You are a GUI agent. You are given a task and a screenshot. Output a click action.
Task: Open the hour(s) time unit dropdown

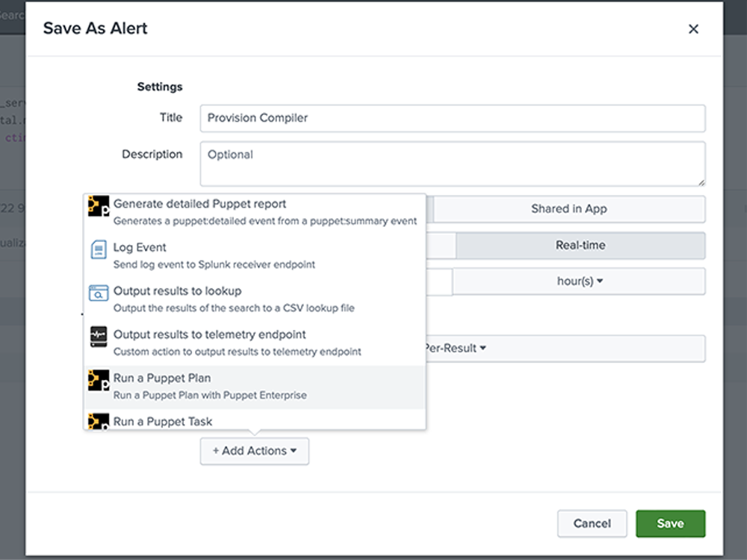(x=579, y=281)
